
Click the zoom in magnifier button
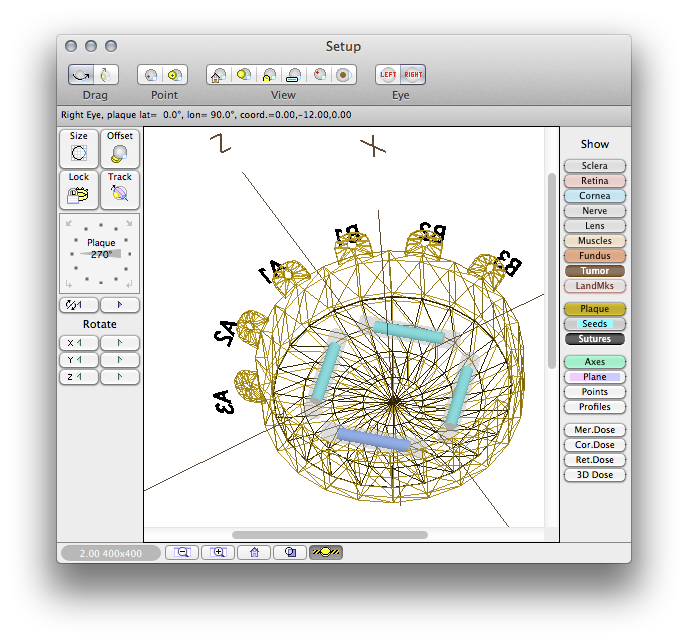point(218,552)
